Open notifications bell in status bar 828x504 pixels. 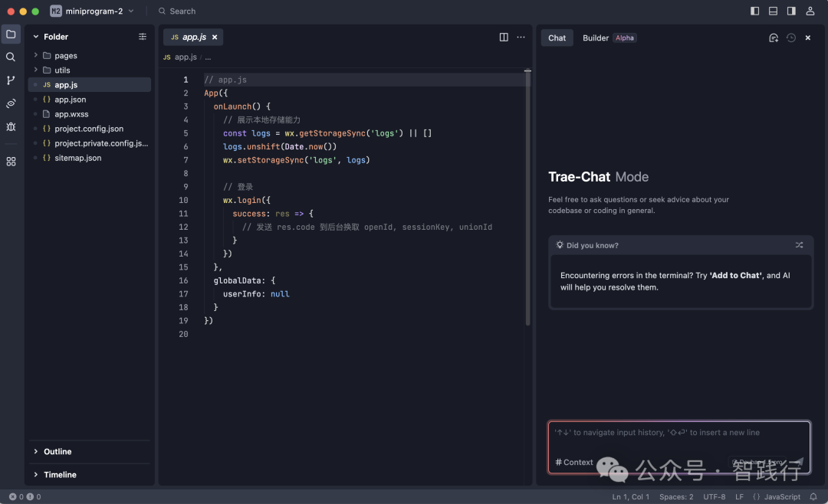coord(813,496)
